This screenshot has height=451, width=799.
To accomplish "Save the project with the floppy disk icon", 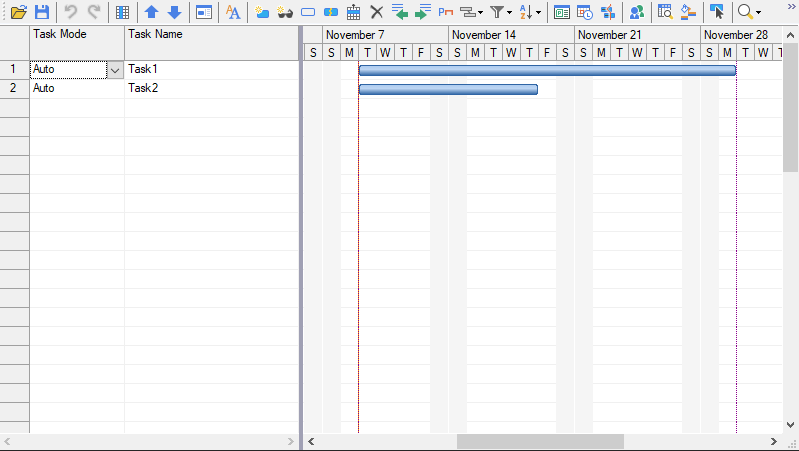I will click(x=41, y=12).
